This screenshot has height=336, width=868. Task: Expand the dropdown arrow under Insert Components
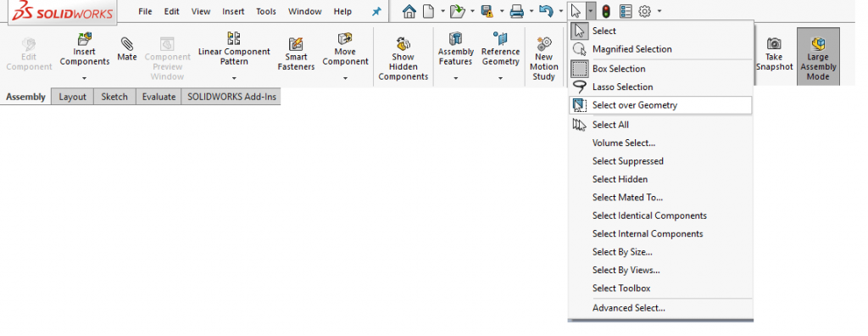84,79
